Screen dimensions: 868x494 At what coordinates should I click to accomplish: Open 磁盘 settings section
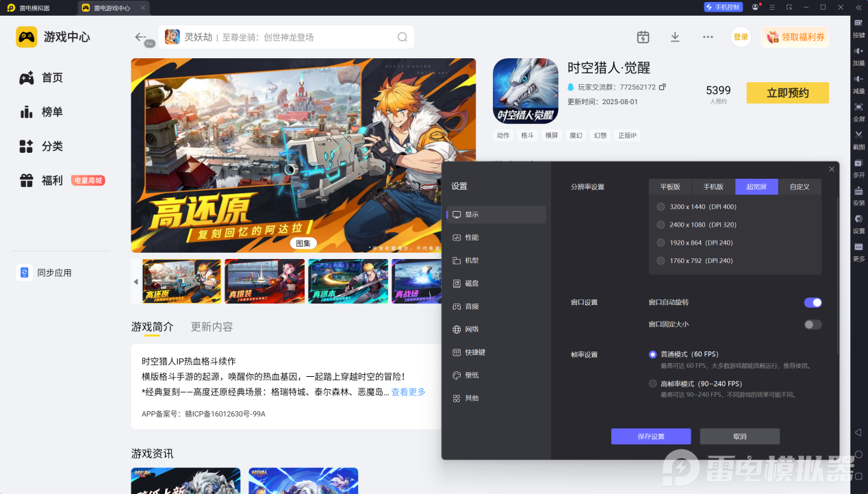click(x=496, y=283)
